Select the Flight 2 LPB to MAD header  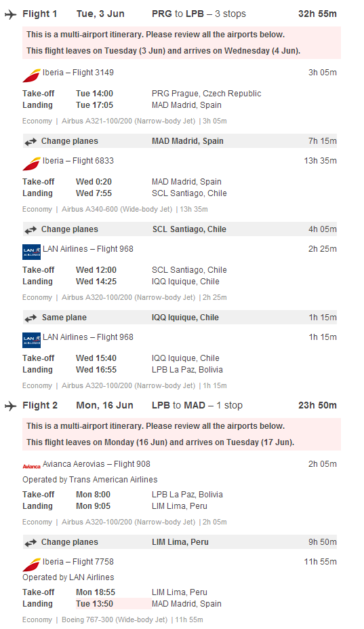[180, 406]
